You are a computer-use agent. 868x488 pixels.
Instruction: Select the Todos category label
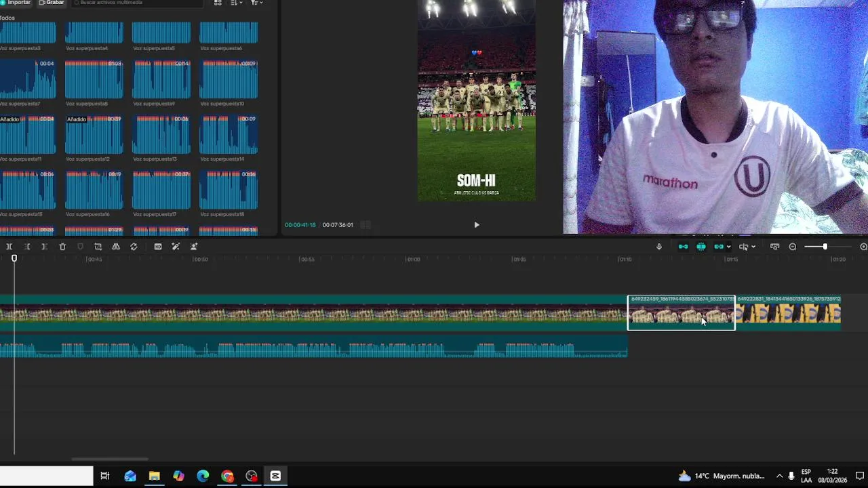7,18
